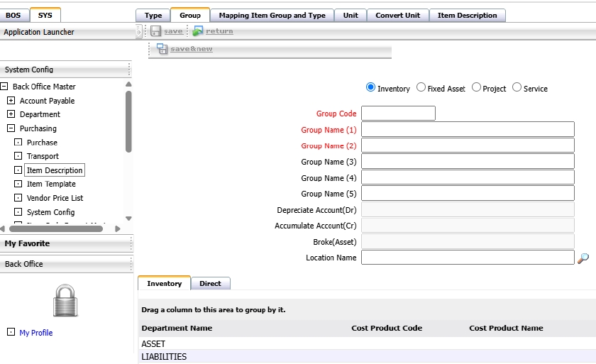The image size is (596, 364).
Task: Click the padlock icon in sidebar
Action: coord(65,300)
